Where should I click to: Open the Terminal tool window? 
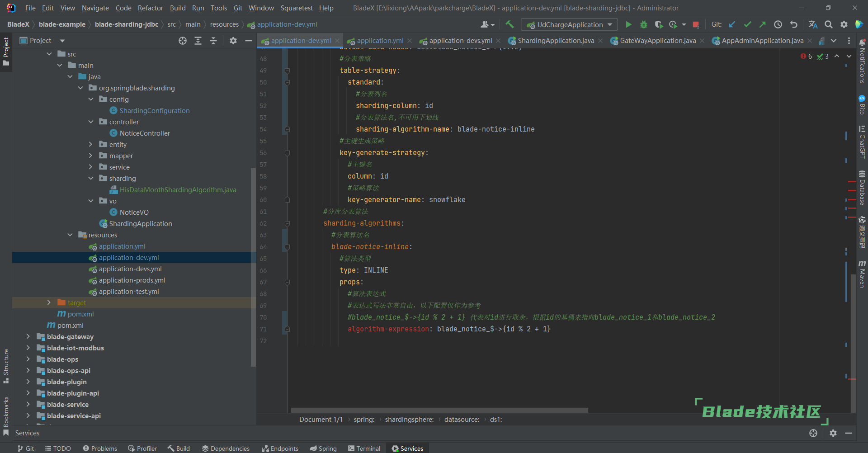pyautogui.click(x=364, y=448)
